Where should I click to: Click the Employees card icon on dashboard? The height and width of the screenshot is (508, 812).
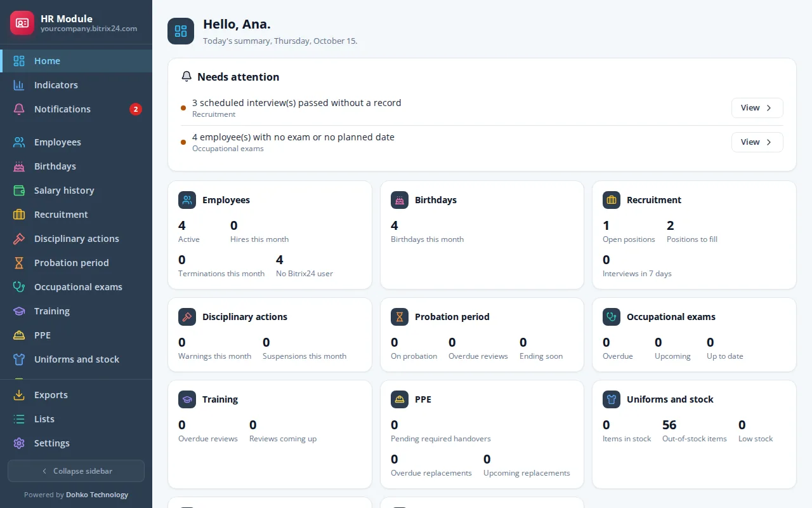pos(187,200)
